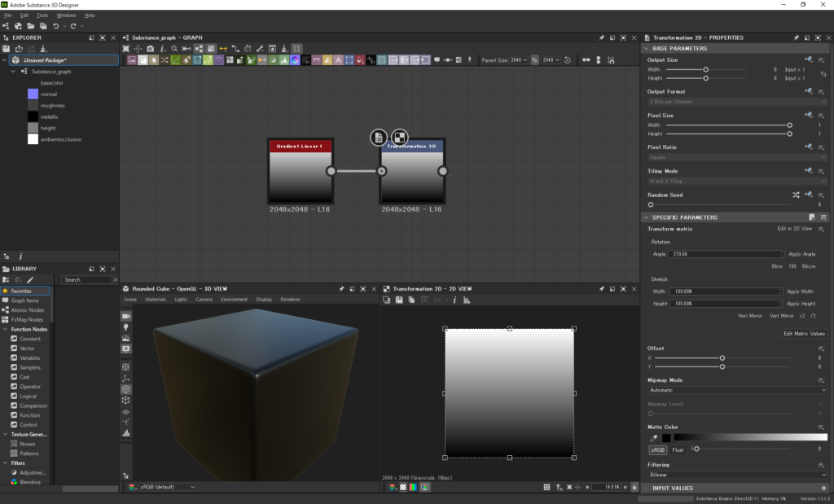The height and width of the screenshot is (504, 834).
Task: Toggle the tiling grid icon in 2D View
Action: [x=546, y=487]
